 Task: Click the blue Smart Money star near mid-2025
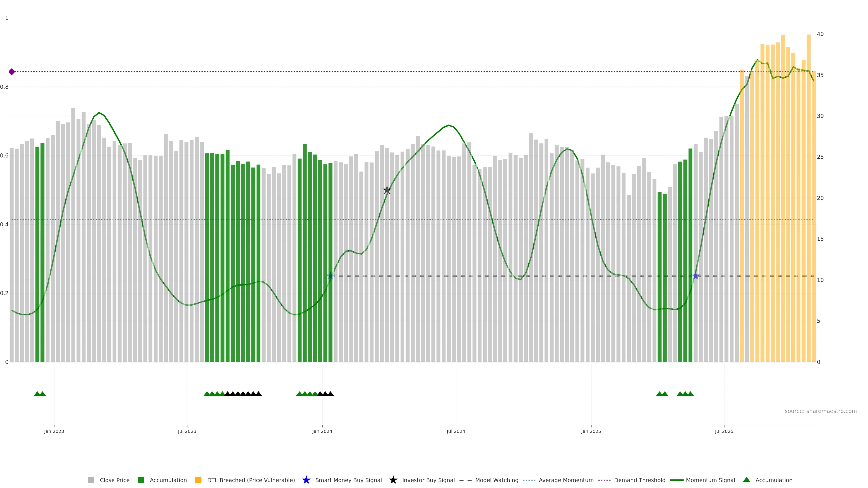[696, 276]
